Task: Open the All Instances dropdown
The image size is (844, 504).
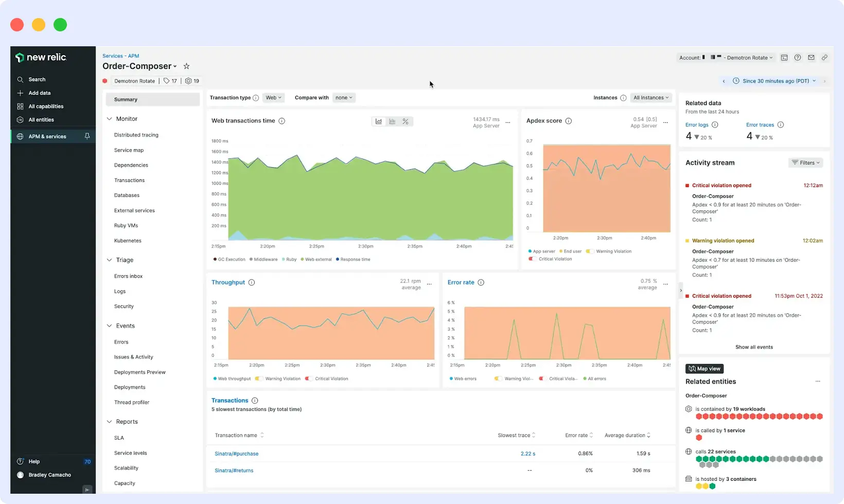Action: (650, 97)
